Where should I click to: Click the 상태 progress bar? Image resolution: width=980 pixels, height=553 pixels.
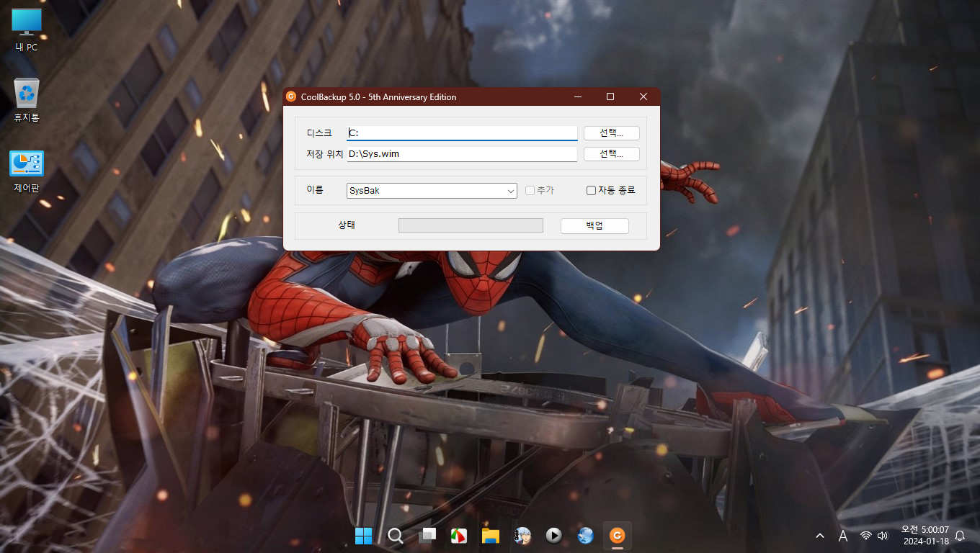click(471, 225)
